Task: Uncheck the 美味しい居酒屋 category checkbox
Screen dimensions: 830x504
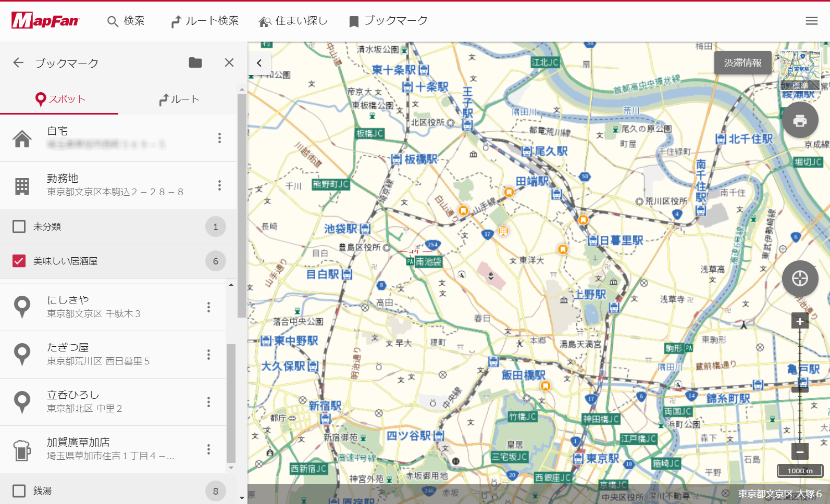Action: 19,261
